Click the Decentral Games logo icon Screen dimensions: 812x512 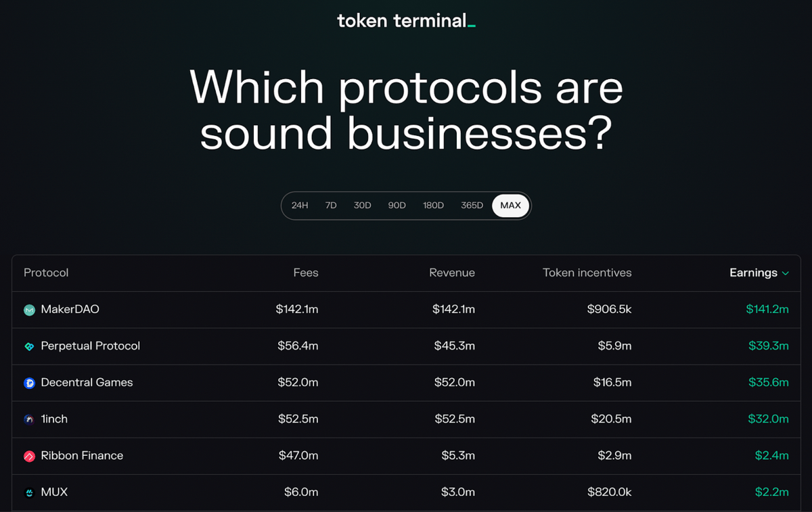tap(29, 383)
